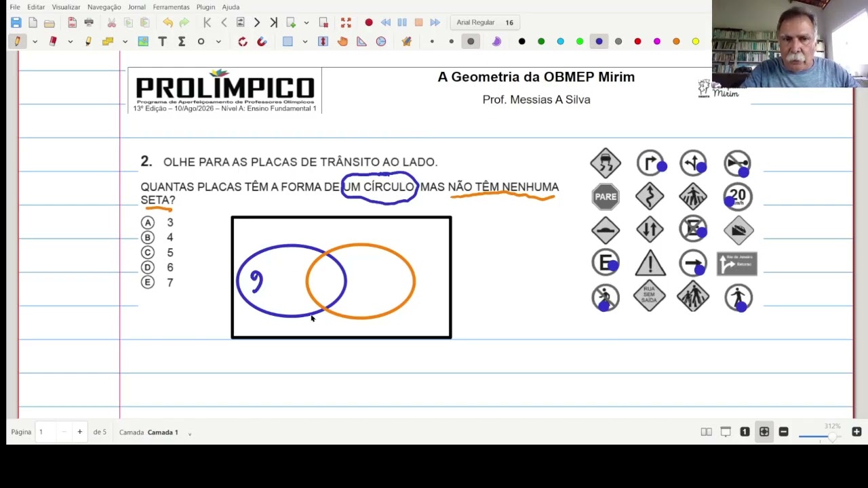Viewport: 868px width, 488px height.
Task: Open pen dropdown options
Action: click(x=35, y=41)
